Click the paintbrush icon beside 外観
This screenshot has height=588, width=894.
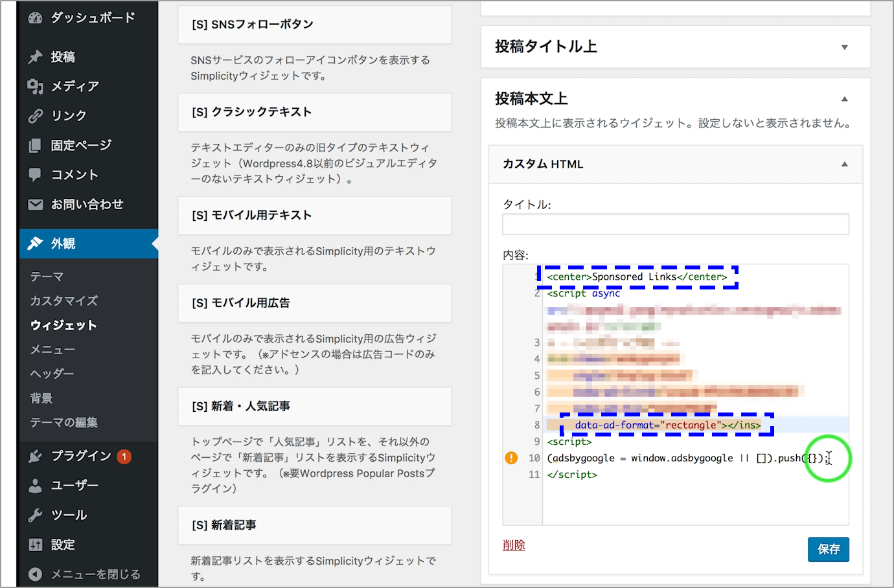(36, 243)
